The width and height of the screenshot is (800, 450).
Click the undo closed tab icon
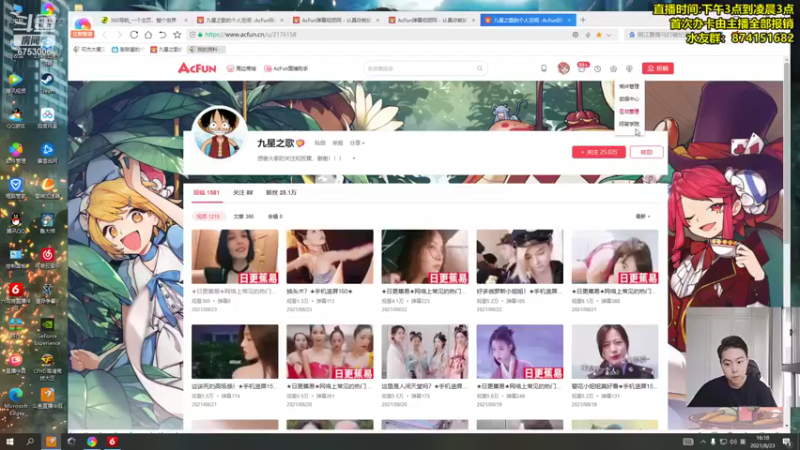(x=162, y=35)
